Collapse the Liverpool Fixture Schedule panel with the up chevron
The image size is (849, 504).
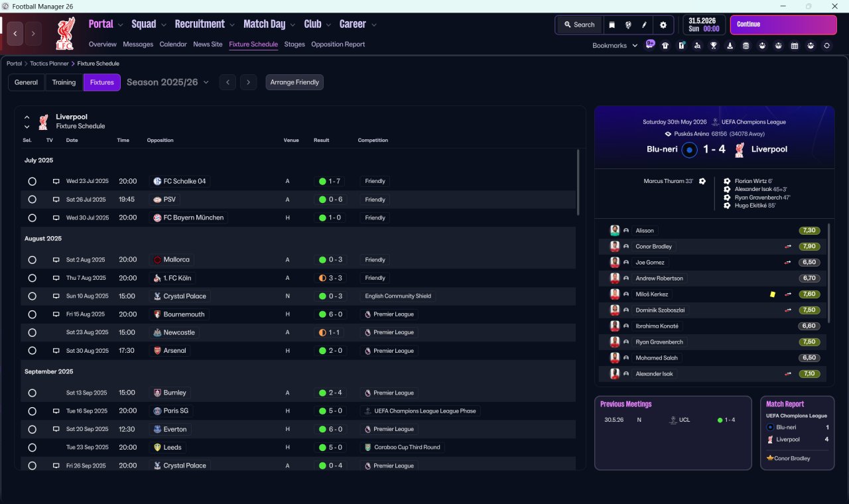point(27,117)
